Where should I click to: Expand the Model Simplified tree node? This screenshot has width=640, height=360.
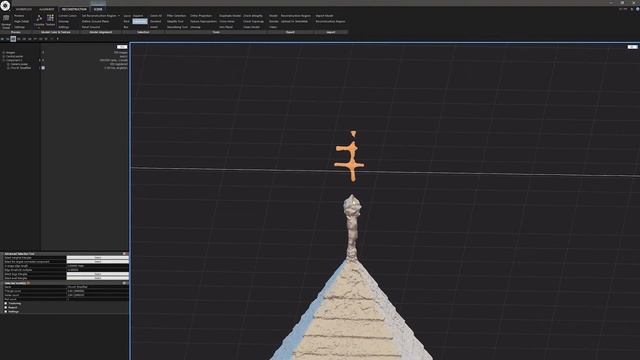point(8,68)
